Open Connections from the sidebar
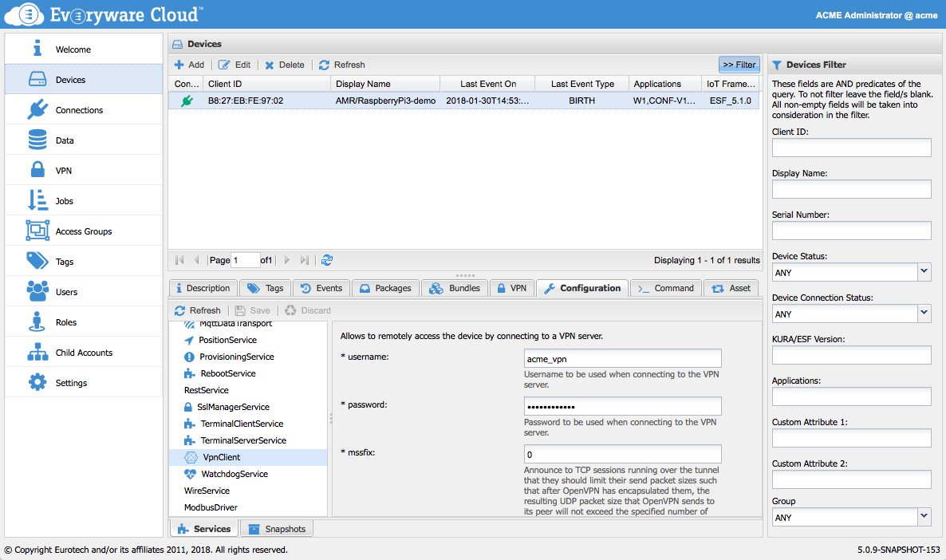Viewport: 946px width, 560px height. (x=84, y=110)
